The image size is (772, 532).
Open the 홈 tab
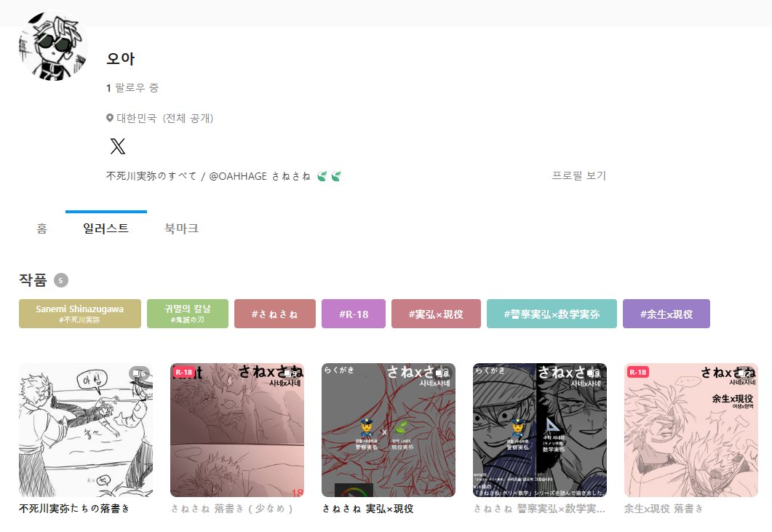click(42, 229)
